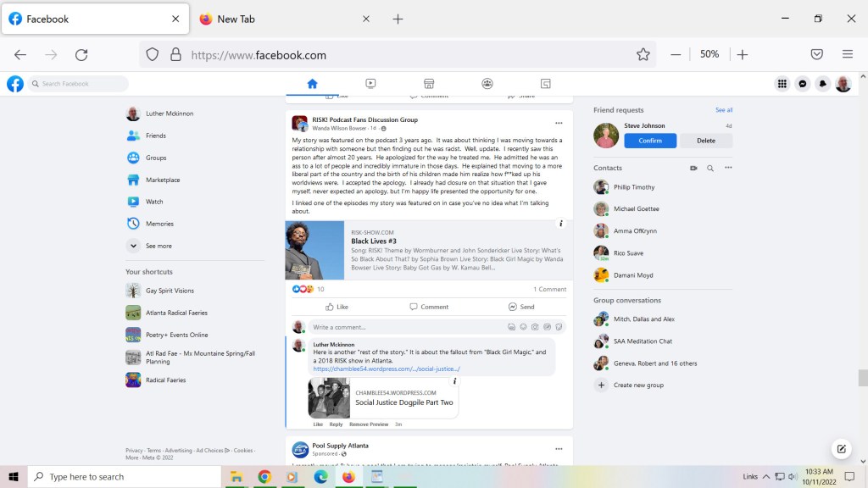Click See all friend requests link
868x488 pixels.
pyautogui.click(x=723, y=110)
